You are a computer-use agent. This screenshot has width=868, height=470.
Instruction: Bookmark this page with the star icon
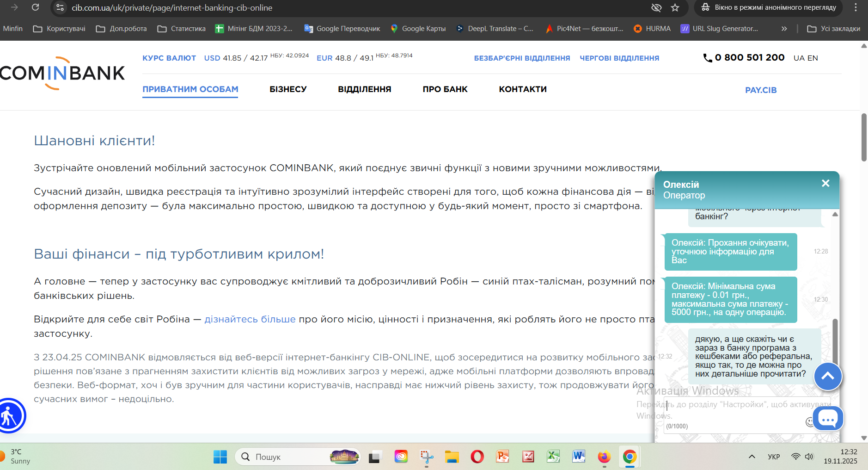675,7
